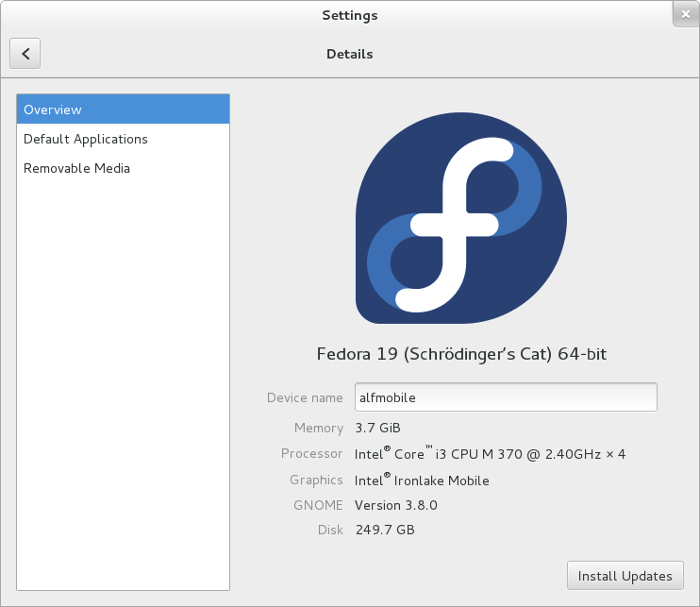The image size is (700, 607).
Task: Click the Device name label
Action: [x=305, y=397]
